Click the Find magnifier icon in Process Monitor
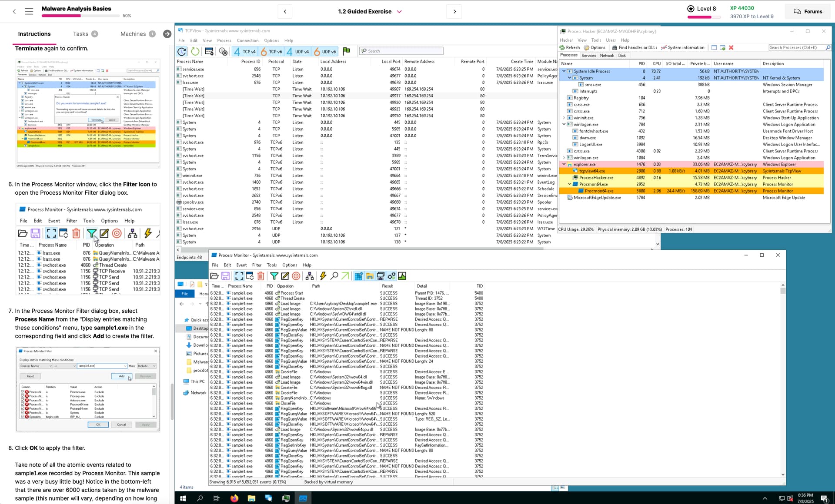This screenshot has height=504, width=835. [x=334, y=276]
